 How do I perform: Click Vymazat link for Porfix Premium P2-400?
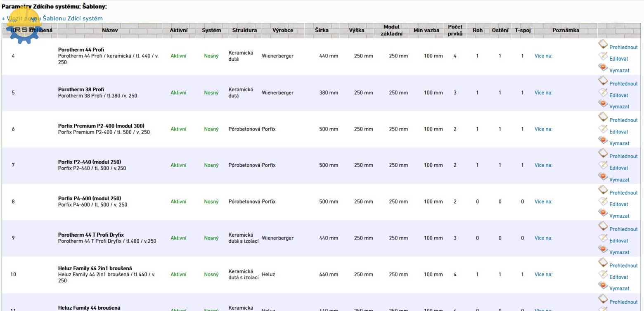[619, 143]
